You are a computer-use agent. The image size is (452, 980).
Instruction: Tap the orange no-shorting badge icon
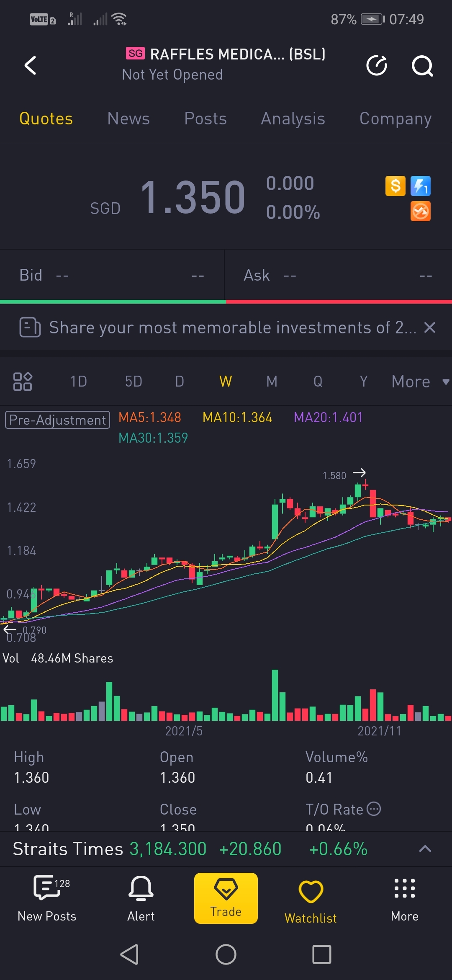click(x=421, y=211)
